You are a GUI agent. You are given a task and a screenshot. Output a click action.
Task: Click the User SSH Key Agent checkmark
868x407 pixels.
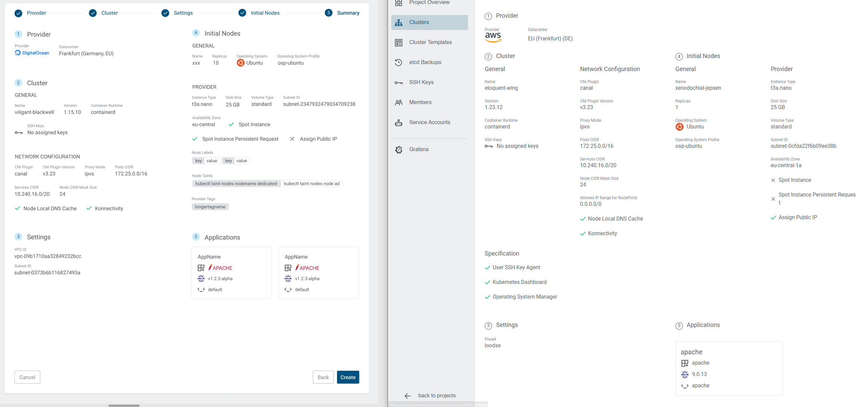487,268
